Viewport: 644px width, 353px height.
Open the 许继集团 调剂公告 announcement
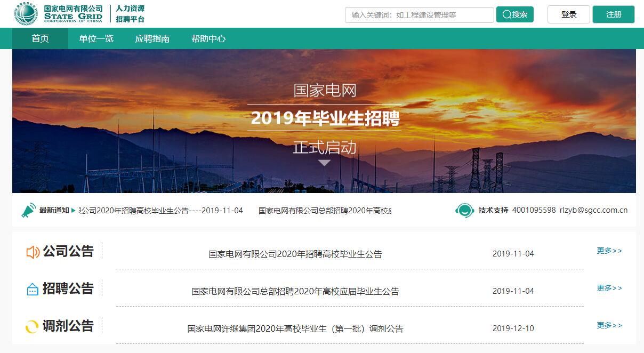pos(295,329)
